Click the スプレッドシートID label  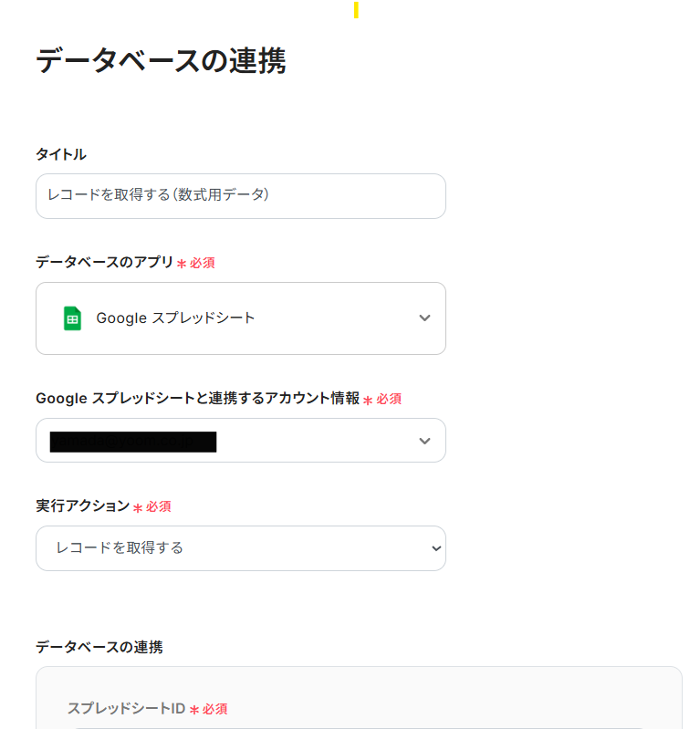[126, 708]
